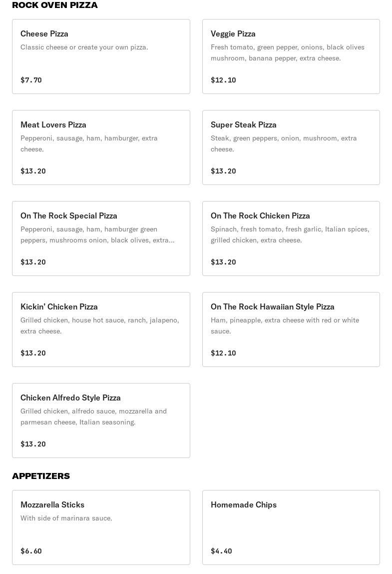Open On The Rock Special Pizza
Screen dimensions: 392x574
click(101, 238)
